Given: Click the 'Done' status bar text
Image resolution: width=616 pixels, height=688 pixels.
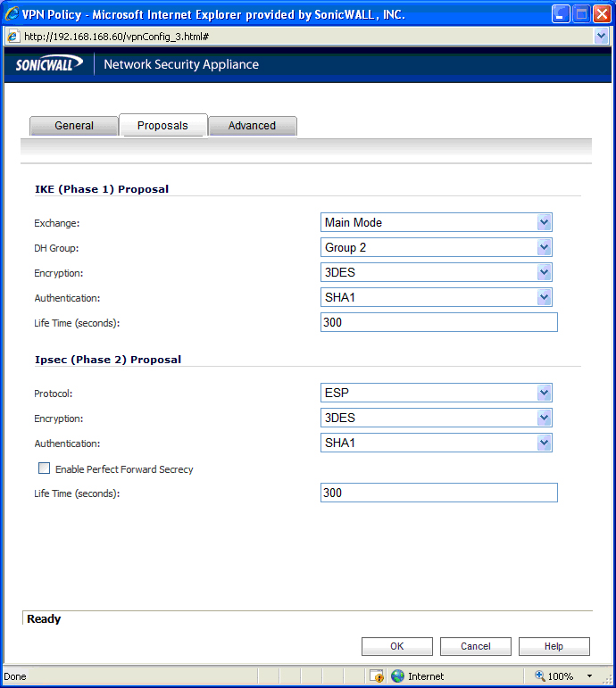Looking at the screenshot, I should 15,676.
